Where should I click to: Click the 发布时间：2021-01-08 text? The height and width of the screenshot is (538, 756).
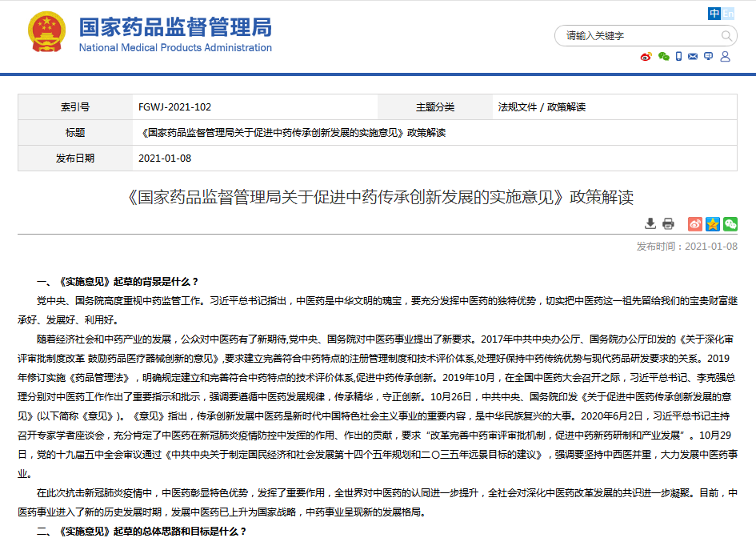[686, 247]
